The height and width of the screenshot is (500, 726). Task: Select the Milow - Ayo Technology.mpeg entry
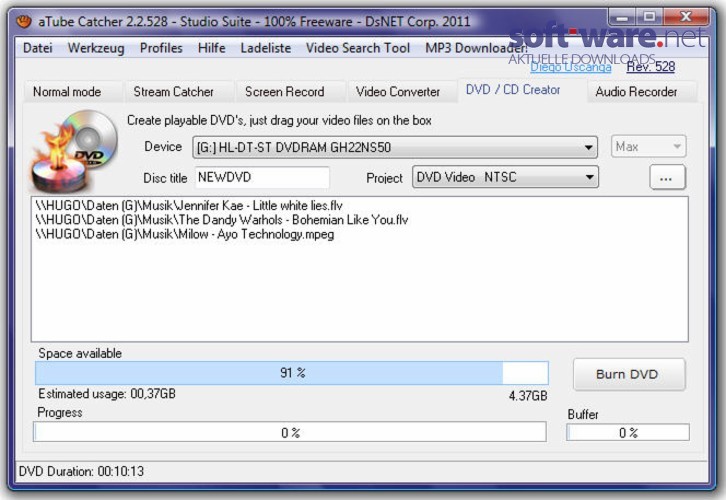185,234
